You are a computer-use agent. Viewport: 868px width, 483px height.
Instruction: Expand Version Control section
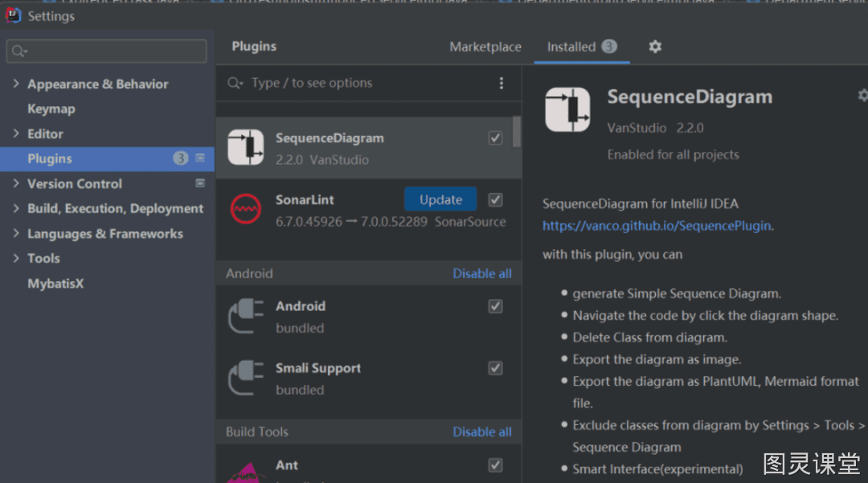(15, 183)
